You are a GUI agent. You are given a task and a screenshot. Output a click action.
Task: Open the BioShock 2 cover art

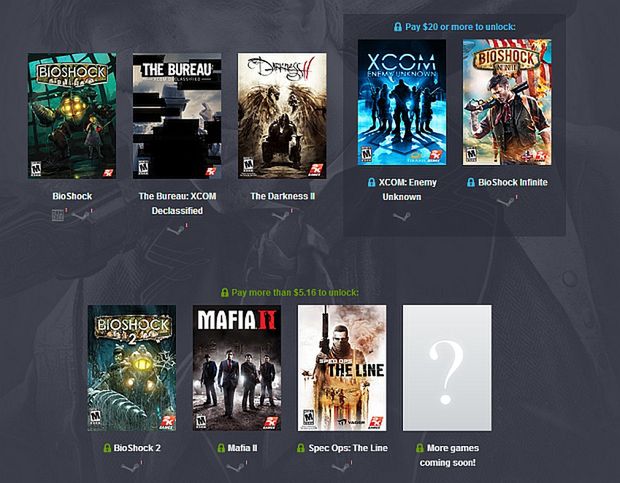pyautogui.click(x=132, y=368)
